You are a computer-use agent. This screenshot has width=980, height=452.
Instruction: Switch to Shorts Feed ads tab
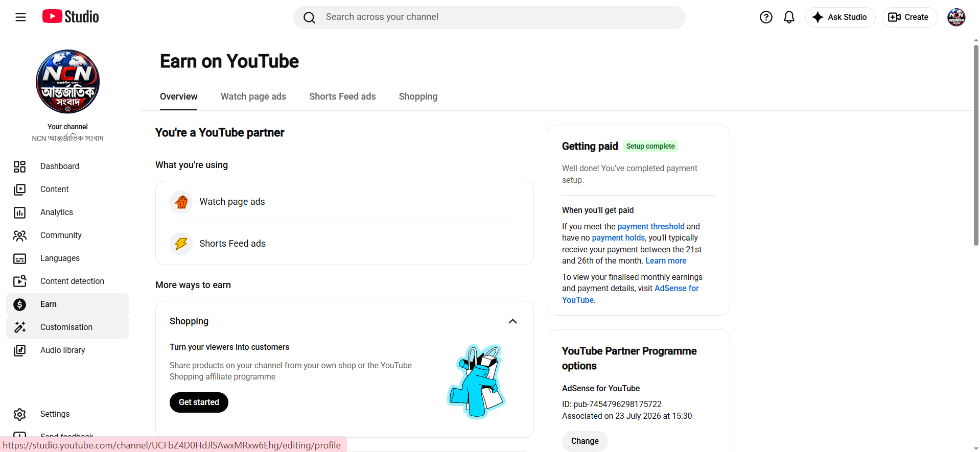342,97
